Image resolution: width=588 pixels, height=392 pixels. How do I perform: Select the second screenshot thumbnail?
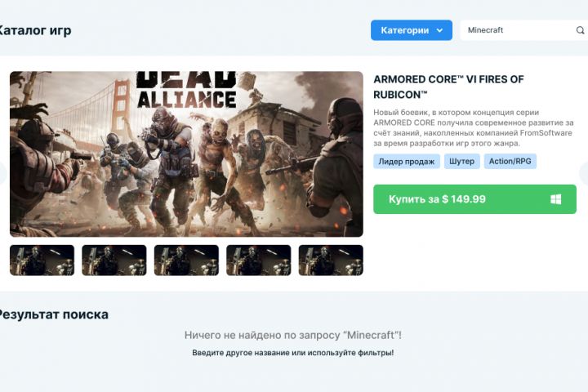pyautogui.click(x=114, y=261)
